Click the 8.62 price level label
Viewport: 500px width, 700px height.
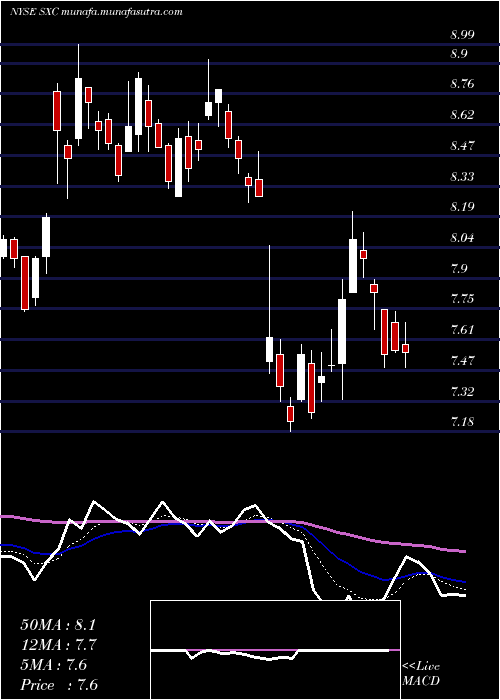tap(462, 115)
